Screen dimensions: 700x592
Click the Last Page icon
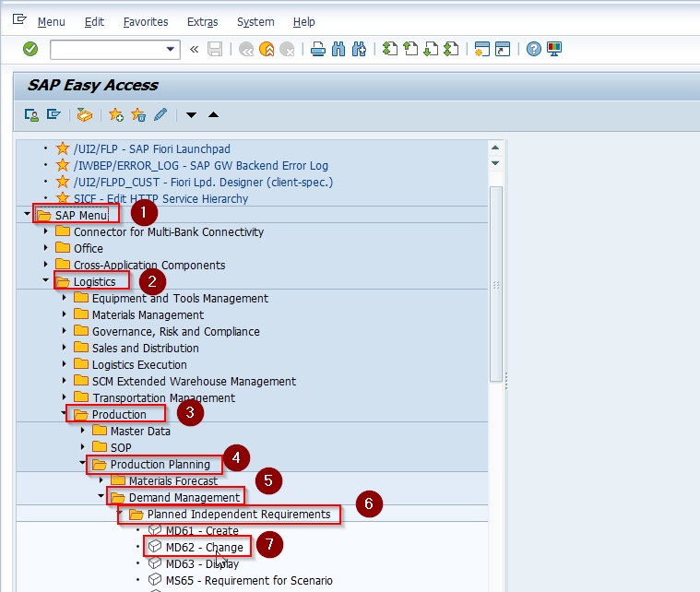tap(451, 49)
